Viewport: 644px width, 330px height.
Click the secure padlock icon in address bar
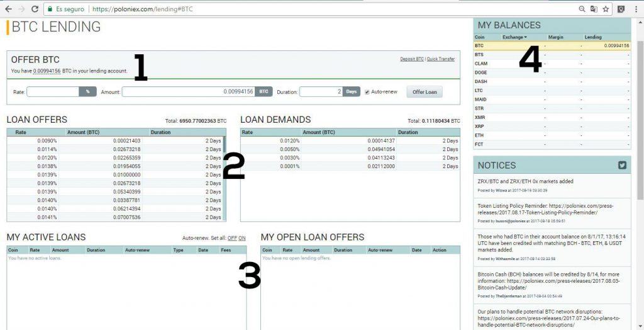click(x=50, y=9)
